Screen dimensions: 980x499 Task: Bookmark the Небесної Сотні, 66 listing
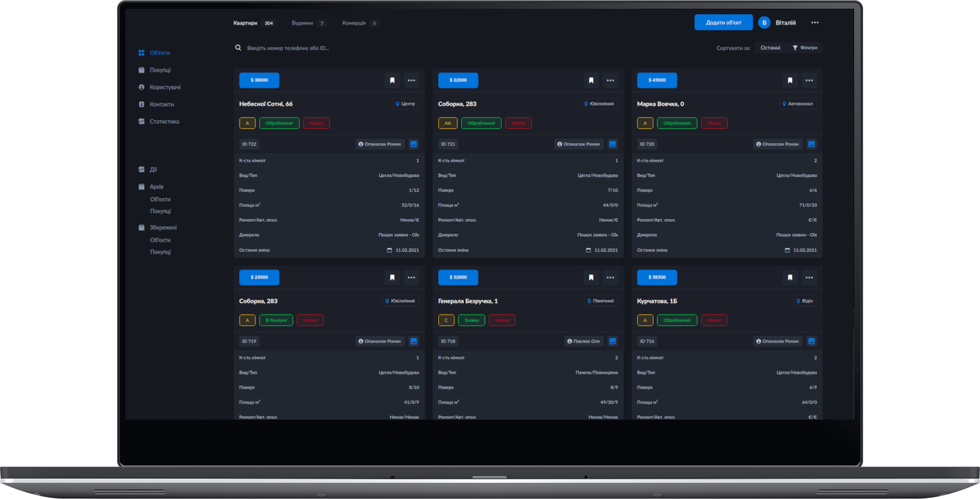392,80
